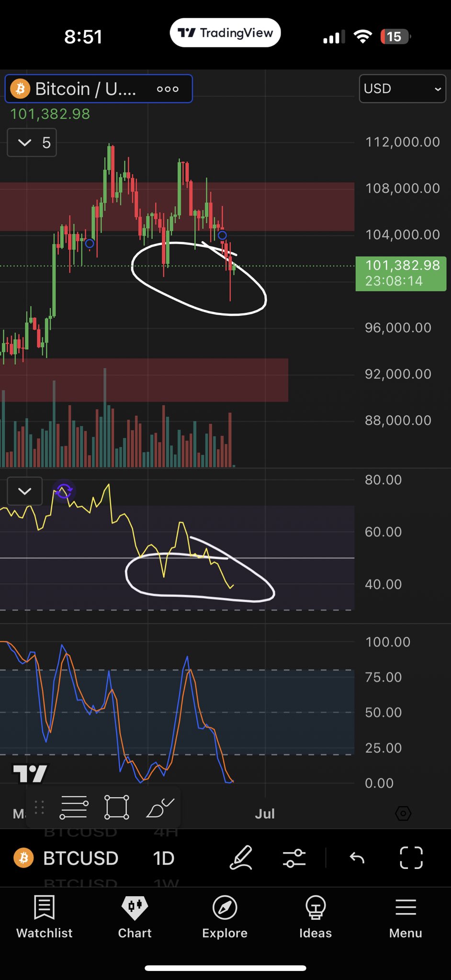Tap the stochastic scale value 50.00
The width and height of the screenshot is (451, 980).
point(383,713)
